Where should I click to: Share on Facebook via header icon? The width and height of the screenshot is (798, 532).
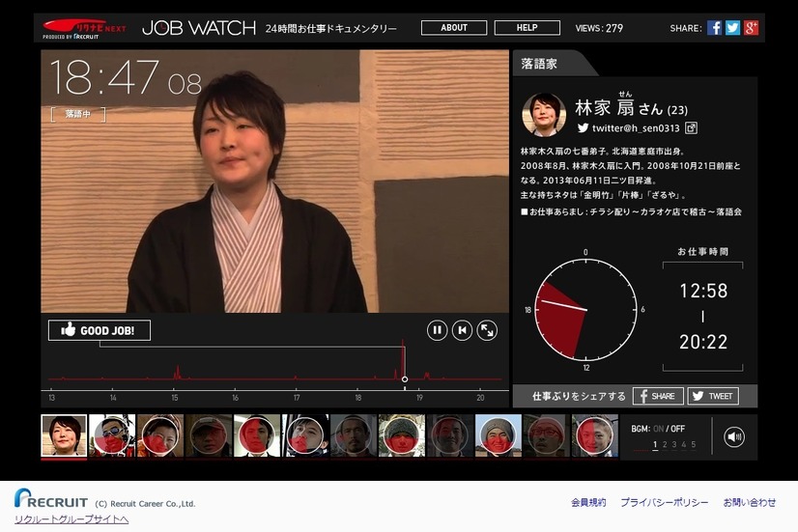714,27
